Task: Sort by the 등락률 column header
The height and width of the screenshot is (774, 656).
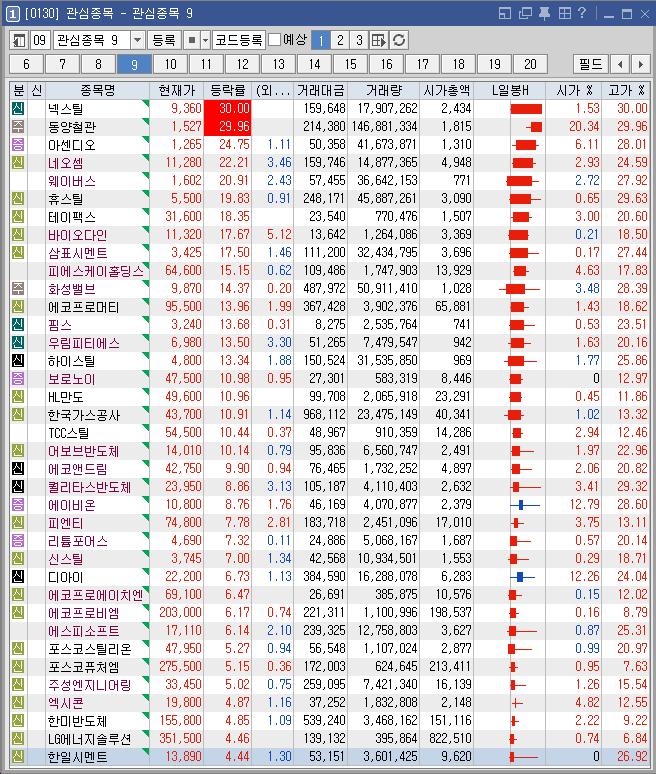Action: (x=228, y=90)
